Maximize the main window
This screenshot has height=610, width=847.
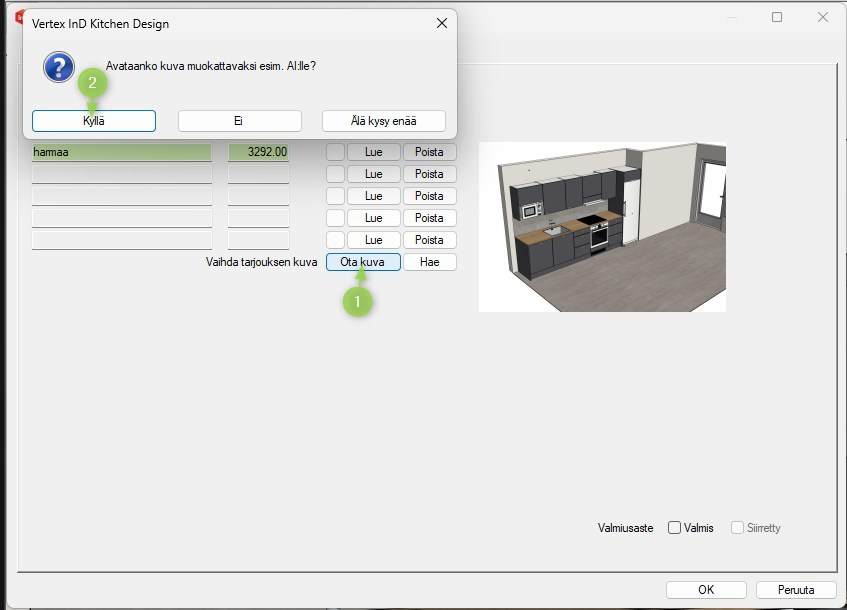777,17
